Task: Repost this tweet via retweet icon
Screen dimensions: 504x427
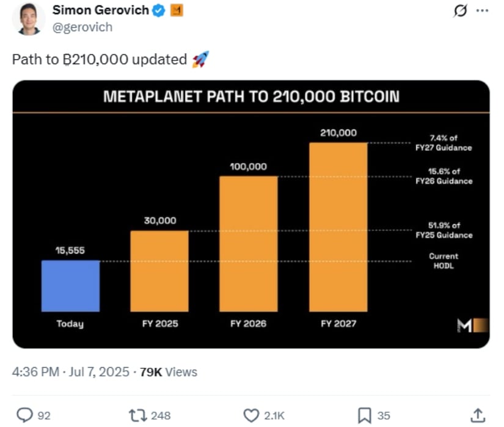Action: point(137,415)
